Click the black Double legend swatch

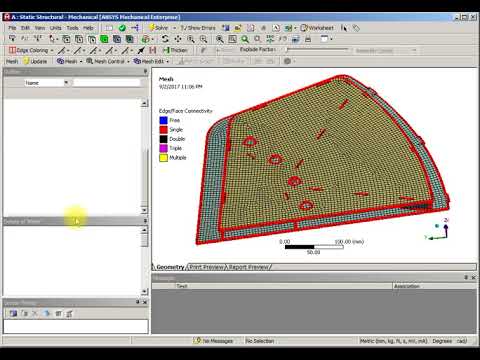pyautogui.click(x=163, y=139)
